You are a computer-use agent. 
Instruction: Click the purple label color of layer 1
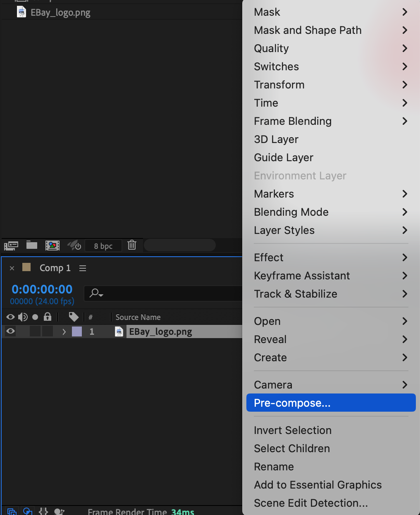pos(77,331)
